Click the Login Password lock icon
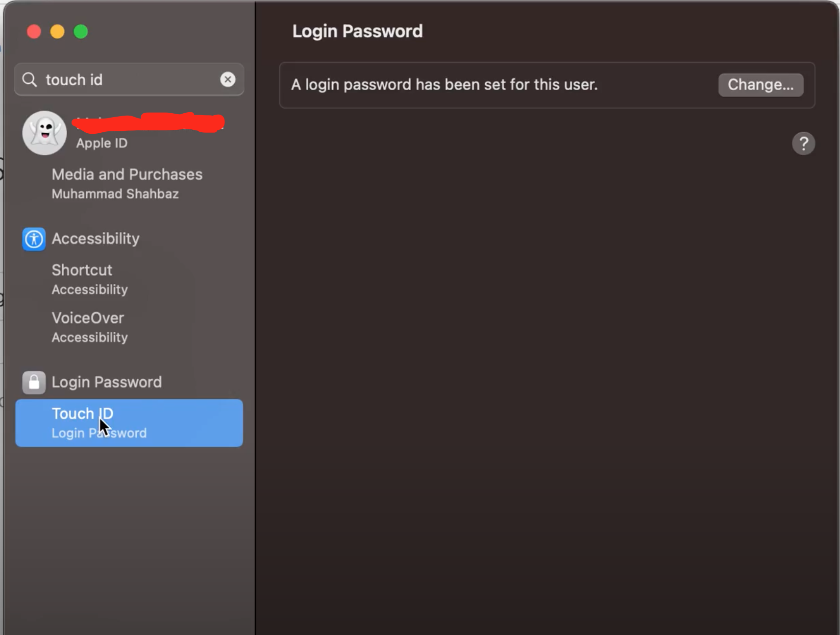Viewport: 840px width, 635px height. 34,382
